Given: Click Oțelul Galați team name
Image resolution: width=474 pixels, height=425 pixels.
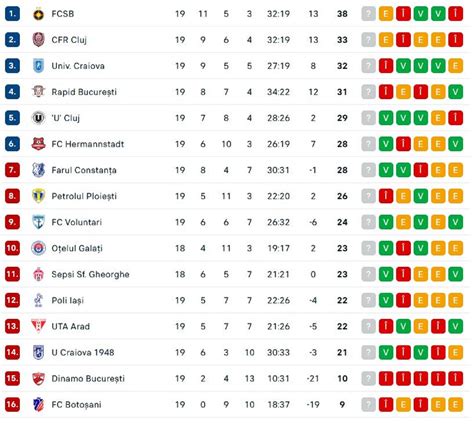Looking at the screenshot, I should pyautogui.click(x=77, y=249).
